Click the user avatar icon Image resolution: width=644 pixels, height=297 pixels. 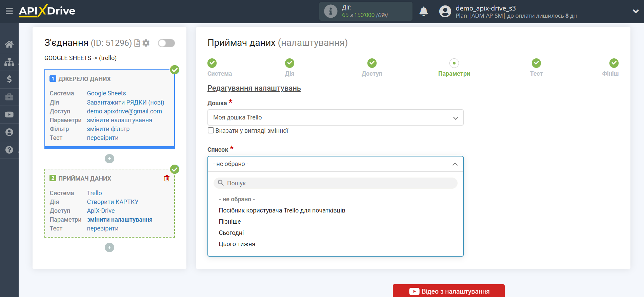445,12
